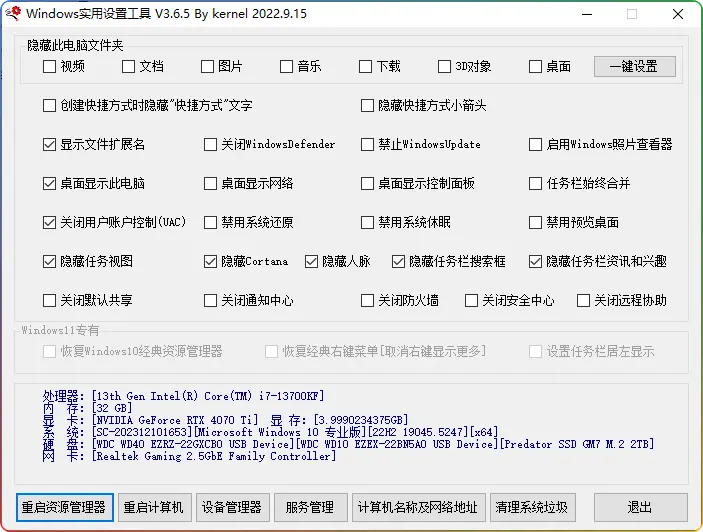The width and height of the screenshot is (703, 532).
Task: Enable 隐藏快捷方式小箭头 checkbox
Action: [367, 105]
